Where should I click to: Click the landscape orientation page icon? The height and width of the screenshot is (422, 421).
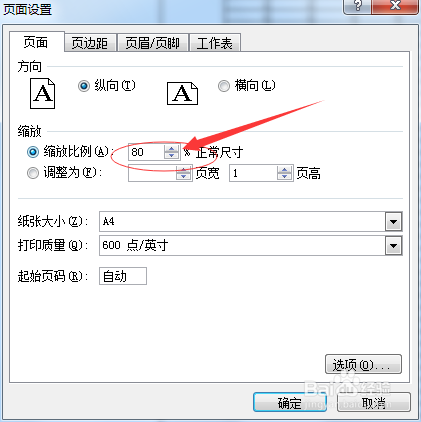(182, 94)
